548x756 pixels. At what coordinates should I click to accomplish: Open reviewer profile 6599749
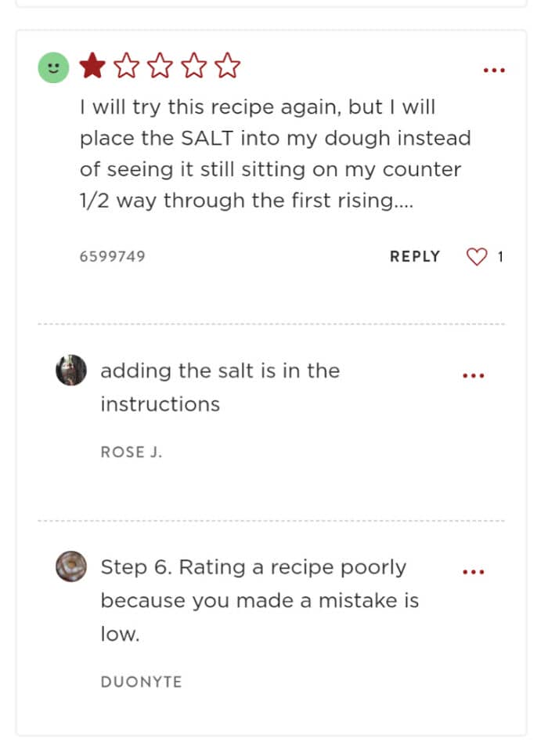tap(112, 256)
